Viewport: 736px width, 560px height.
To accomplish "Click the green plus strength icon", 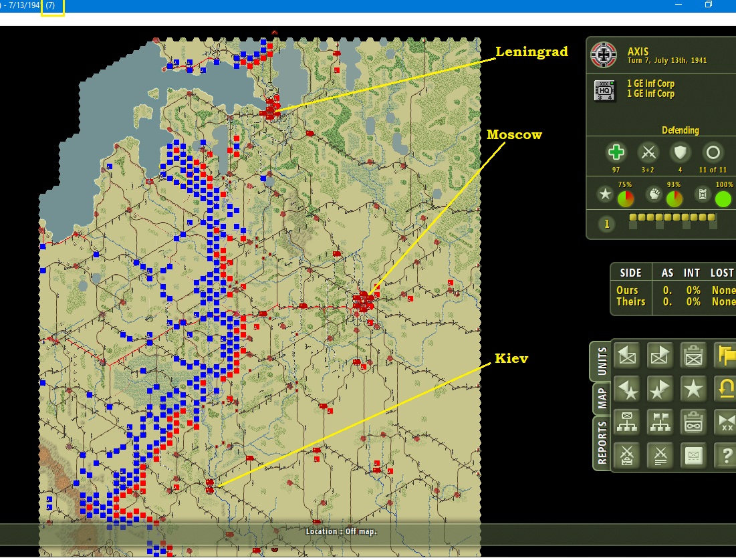I will click(616, 152).
